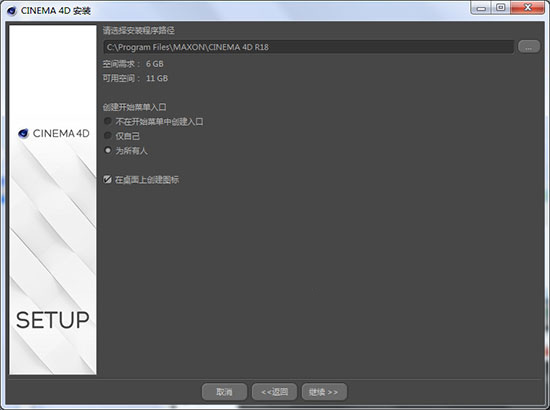Click the 空间需求 6 GB text

click(133, 64)
